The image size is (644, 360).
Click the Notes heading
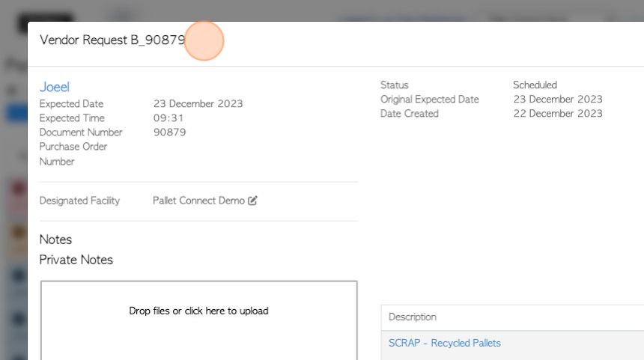pos(55,240)
